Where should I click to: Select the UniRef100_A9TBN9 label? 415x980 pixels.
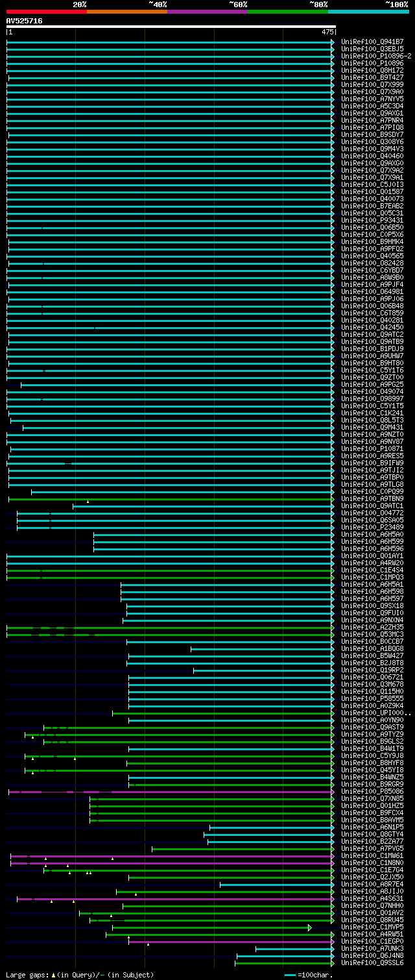point(372,499)
